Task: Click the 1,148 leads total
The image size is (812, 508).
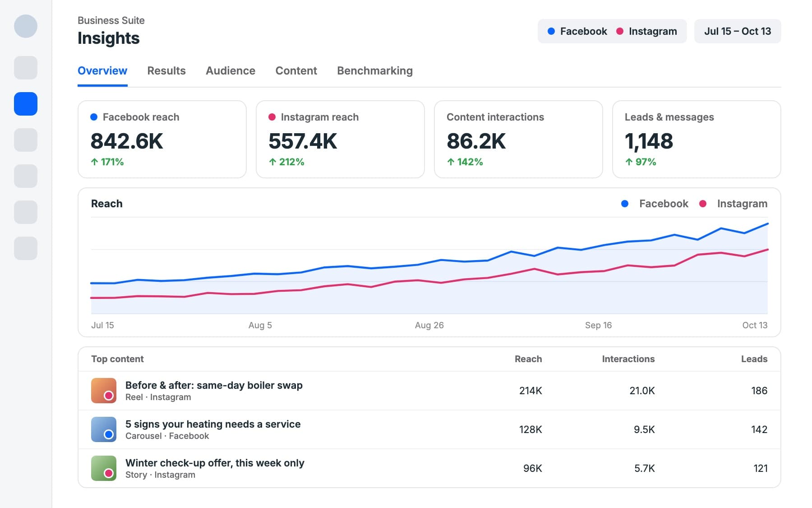Action: (x=649, y=141)
